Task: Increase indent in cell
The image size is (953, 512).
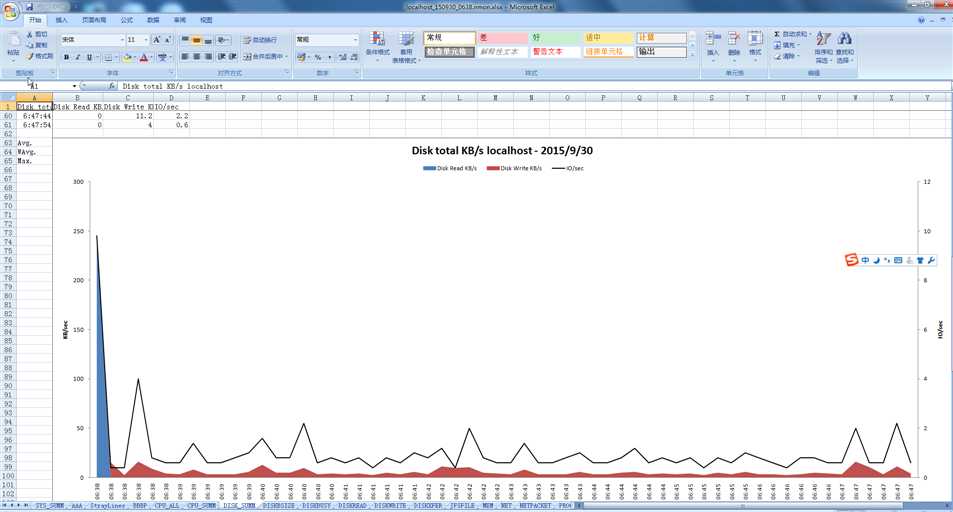Action: [233, 57]
